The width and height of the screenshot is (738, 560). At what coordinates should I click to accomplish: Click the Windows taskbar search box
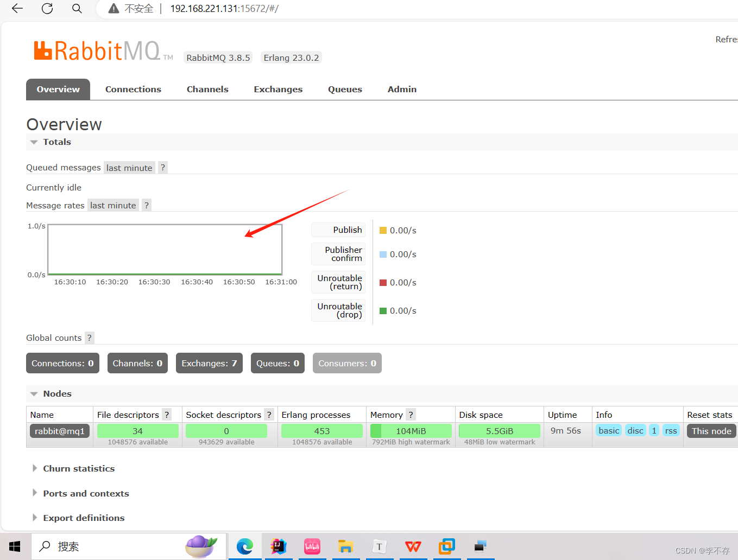tap(129, 546)
